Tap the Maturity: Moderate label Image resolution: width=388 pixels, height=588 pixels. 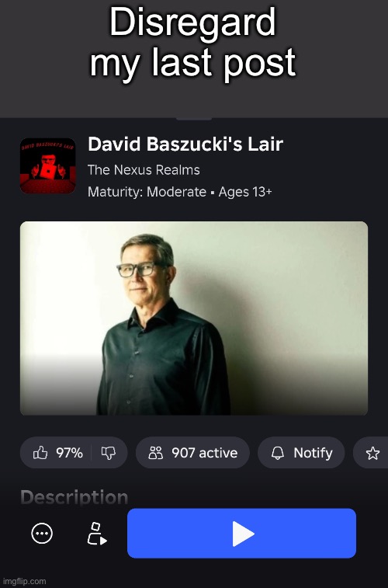pos(147,192)
